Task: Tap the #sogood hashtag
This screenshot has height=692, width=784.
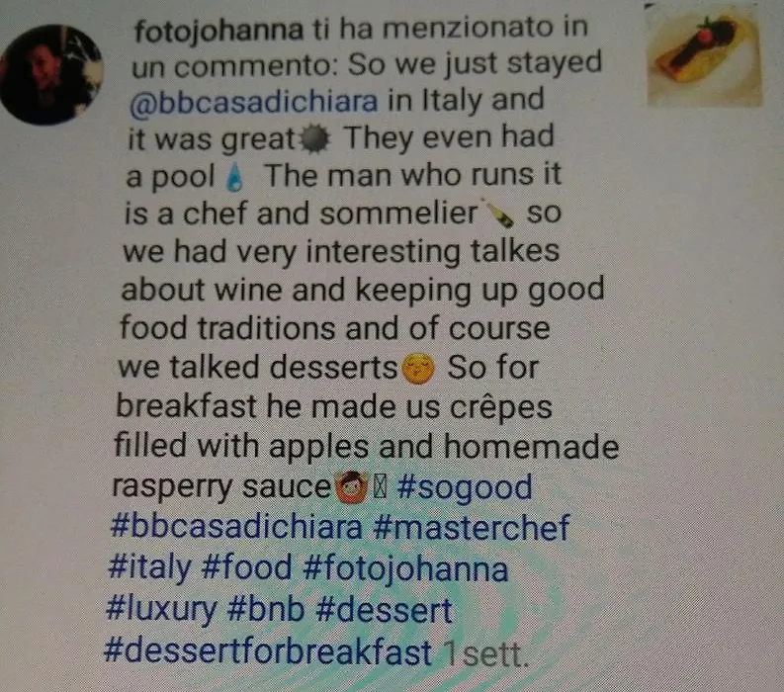Action: 464,487
